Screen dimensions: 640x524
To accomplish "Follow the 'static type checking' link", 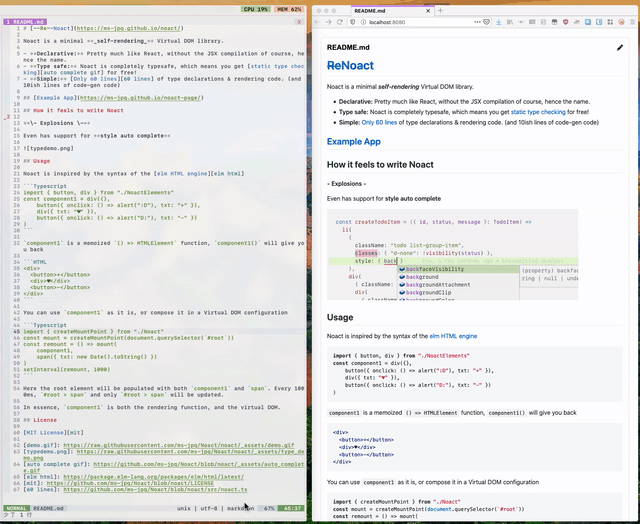I will tap(538, 112).
